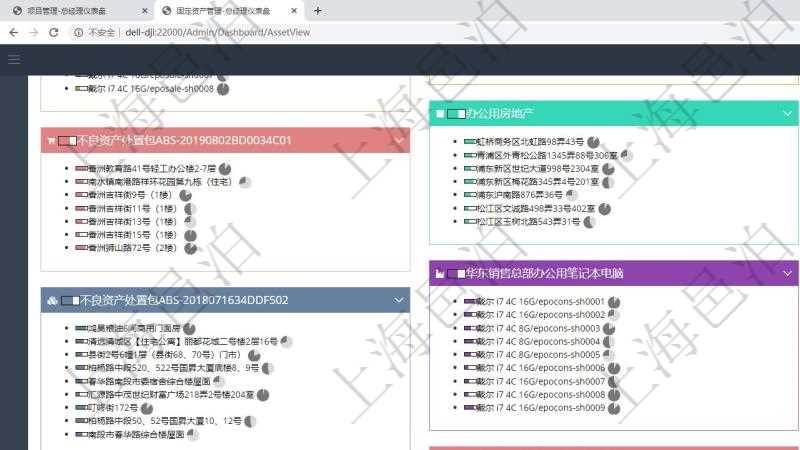This screenshot has width=800, height=450.
Task: Open a new browser tab
Action: click(x=318, y=11)
